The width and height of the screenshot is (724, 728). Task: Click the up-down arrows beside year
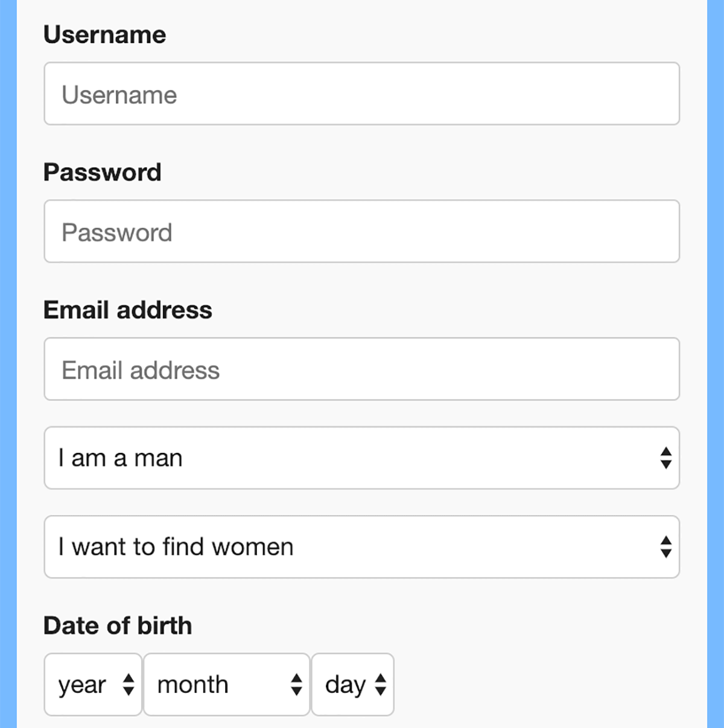click(x=128, y=685)
